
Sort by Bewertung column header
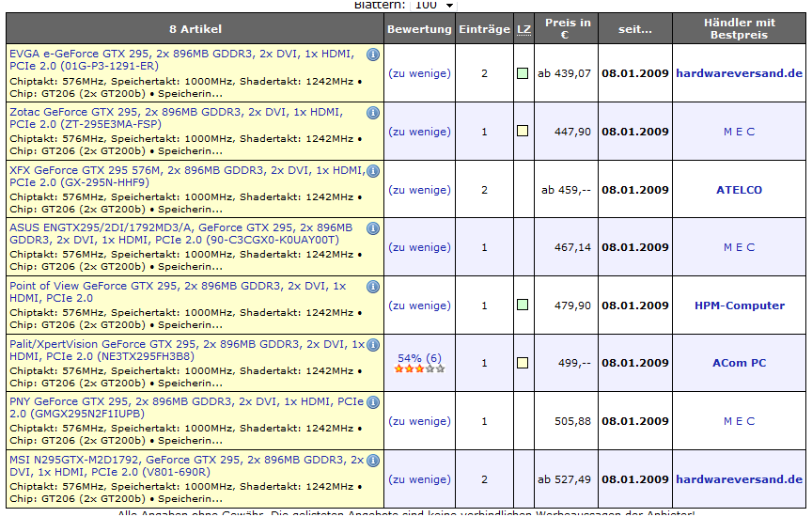tap(419, 29)
